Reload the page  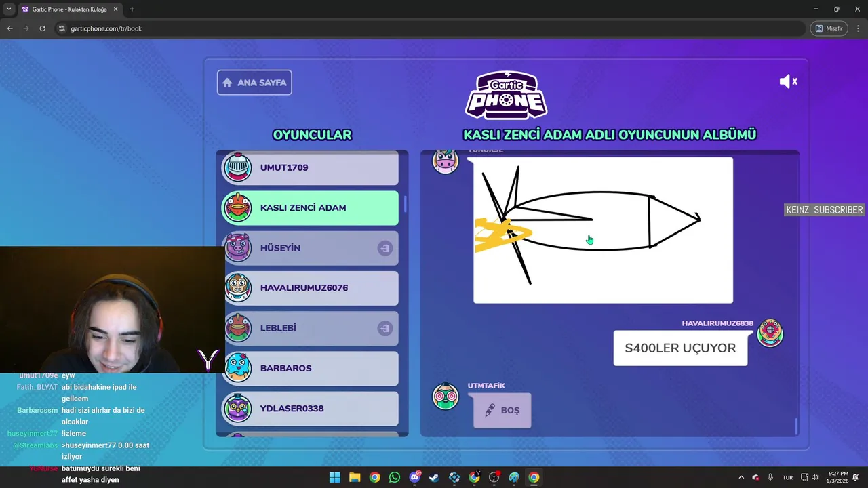click(42, 28)
